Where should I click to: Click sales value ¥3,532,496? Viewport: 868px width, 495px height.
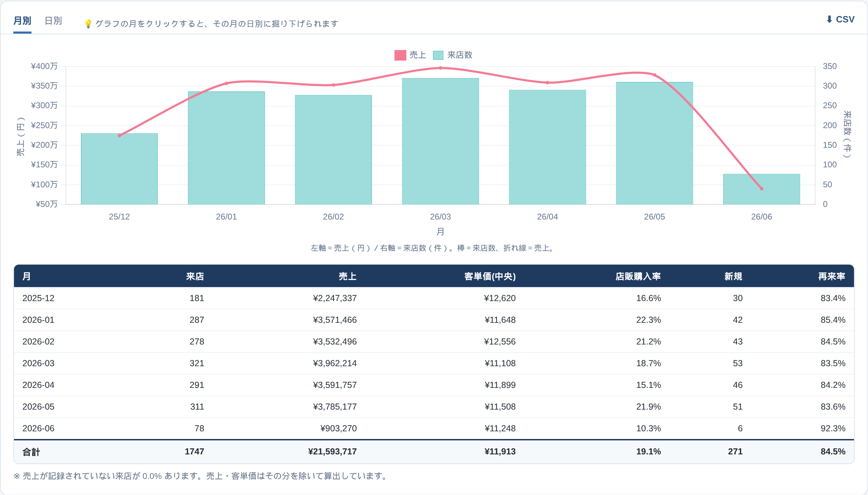pyautogui.click(x=335, y=342)
